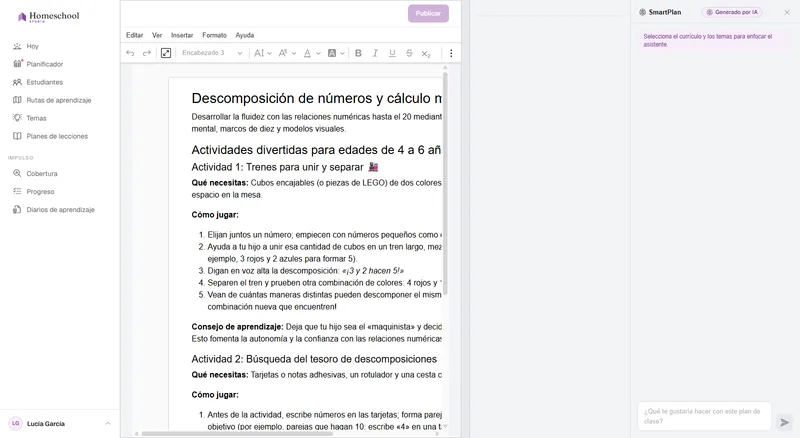Click the SmartPlan panel icon

642,12
